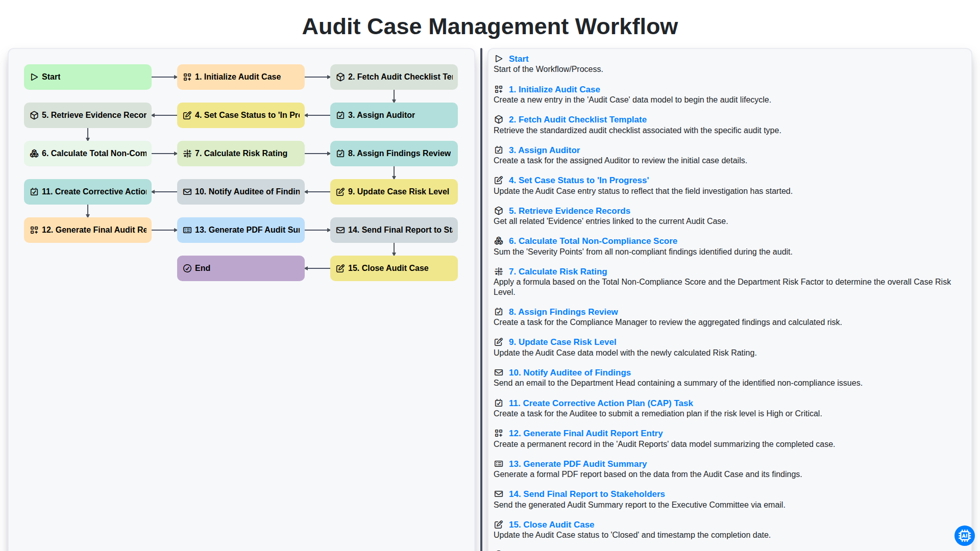Screen dimensions: 980x551
Task: Open the 6. Calculate Total Non-Compliance Score link
Action: 593,241
